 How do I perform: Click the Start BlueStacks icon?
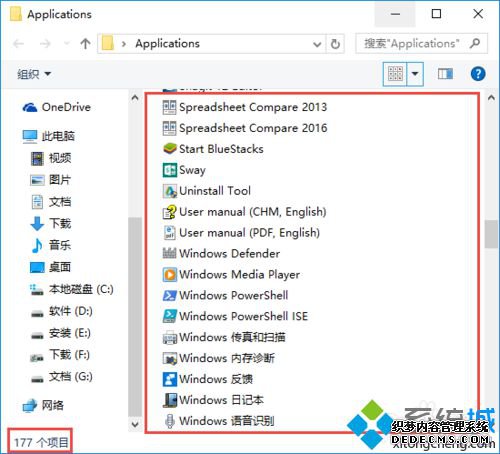click(x=169, y=149)
